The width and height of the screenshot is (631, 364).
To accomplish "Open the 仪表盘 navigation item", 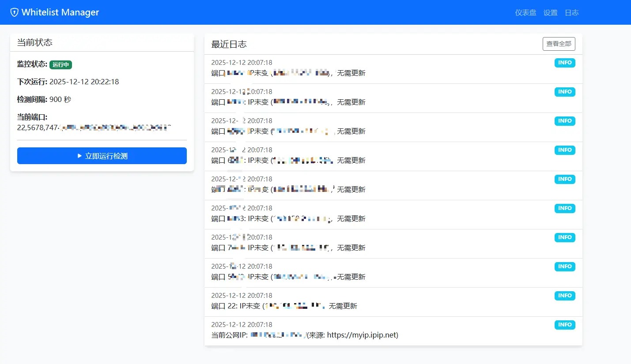I will pos(525,12).
